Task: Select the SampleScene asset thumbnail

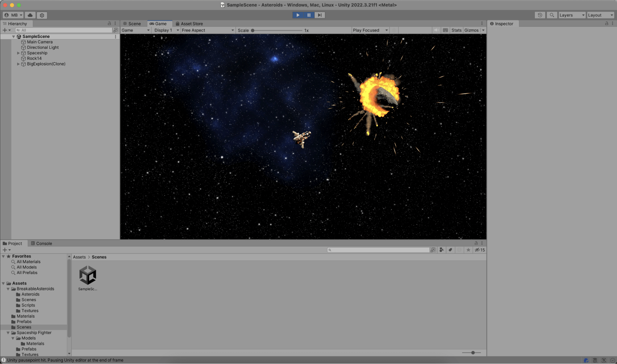Action: point(88,275)
